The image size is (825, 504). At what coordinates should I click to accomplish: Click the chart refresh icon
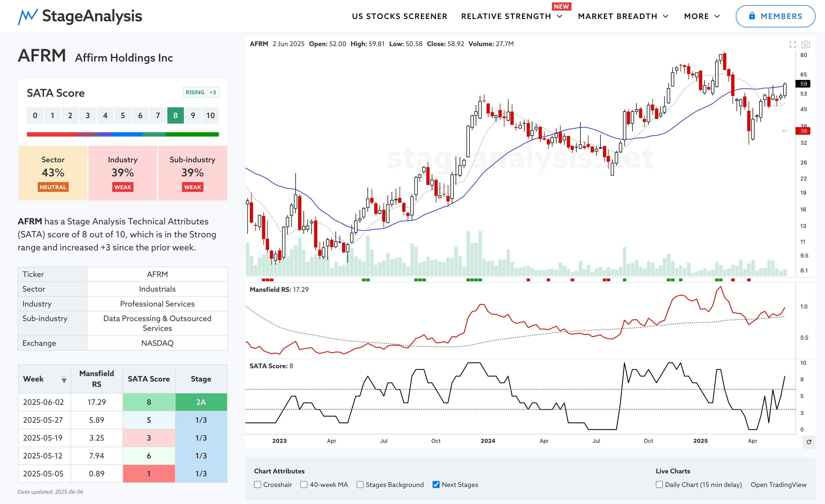pos(809,442)
